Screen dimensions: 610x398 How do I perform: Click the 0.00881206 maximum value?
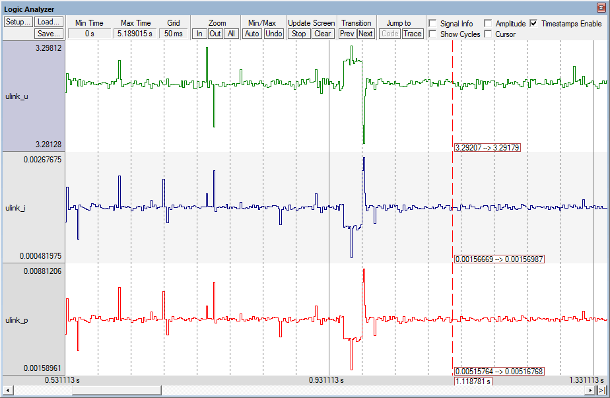coord(42,271)
